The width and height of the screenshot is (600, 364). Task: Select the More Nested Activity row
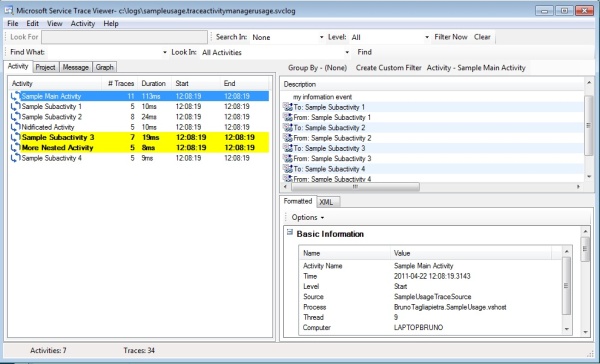139,148
